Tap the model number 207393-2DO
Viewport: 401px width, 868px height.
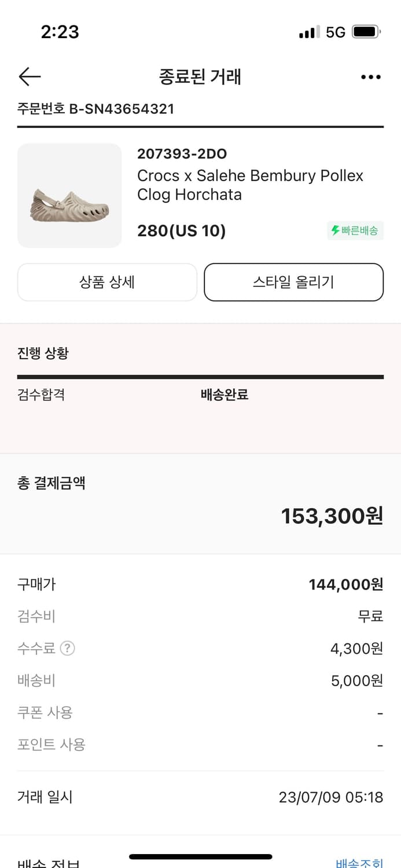coord(182,154)
